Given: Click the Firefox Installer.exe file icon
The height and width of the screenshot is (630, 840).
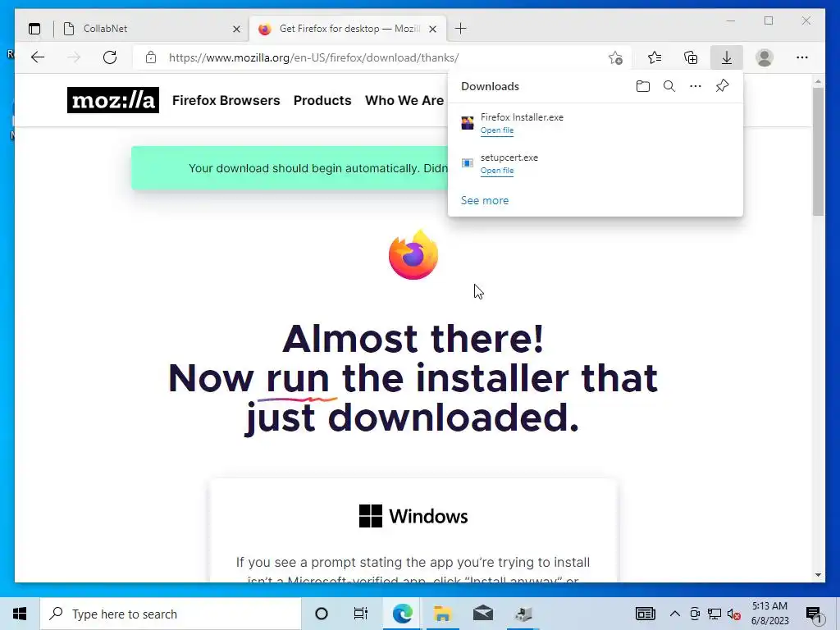Looking at the screenshot, I should (467, 123).
